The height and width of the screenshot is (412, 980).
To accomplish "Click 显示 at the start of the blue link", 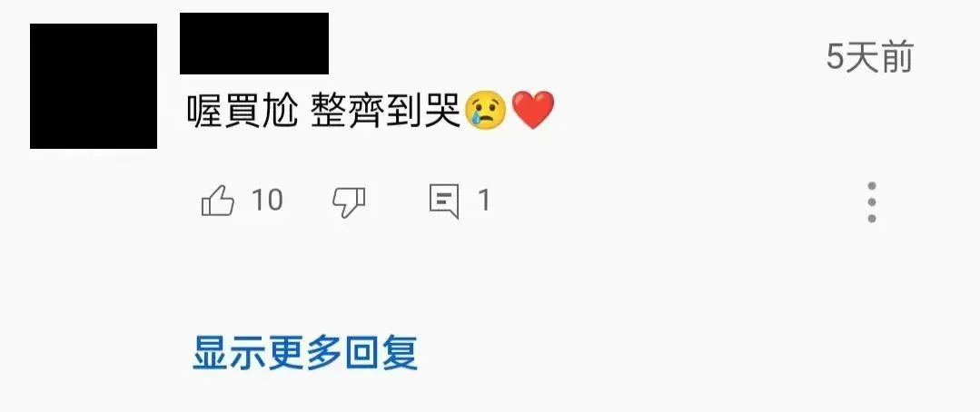I will pos(230,353).
